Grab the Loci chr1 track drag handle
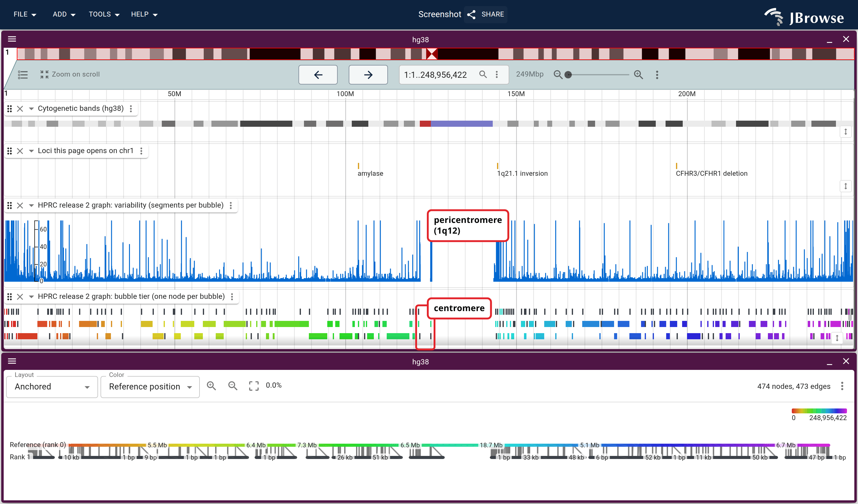The image size is (858, 504). pos(9,151)
